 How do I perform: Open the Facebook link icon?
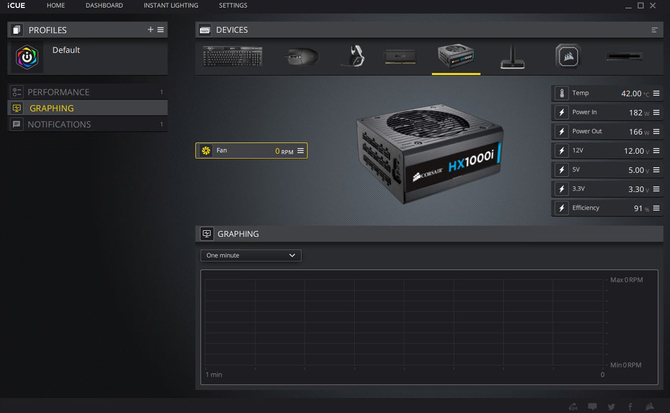pos(630,406)
